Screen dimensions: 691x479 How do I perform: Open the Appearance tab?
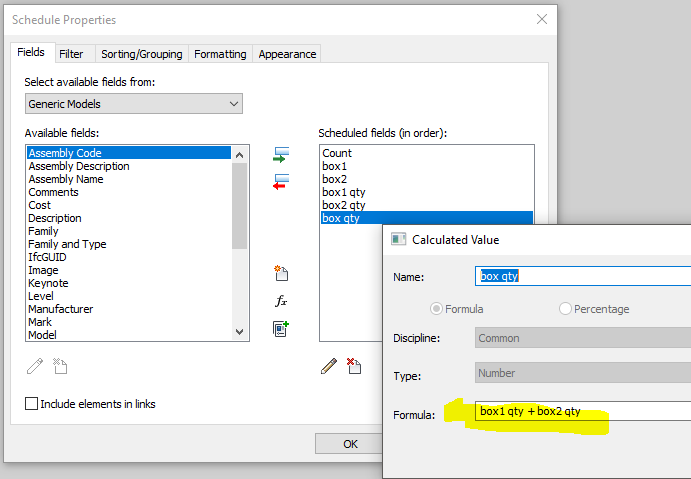click(x=287, y=54)
